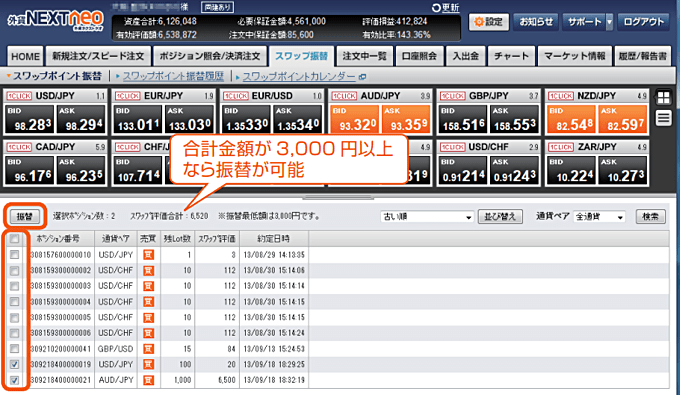Open スワップポイント振替履歴 link

tap(173, 77)
